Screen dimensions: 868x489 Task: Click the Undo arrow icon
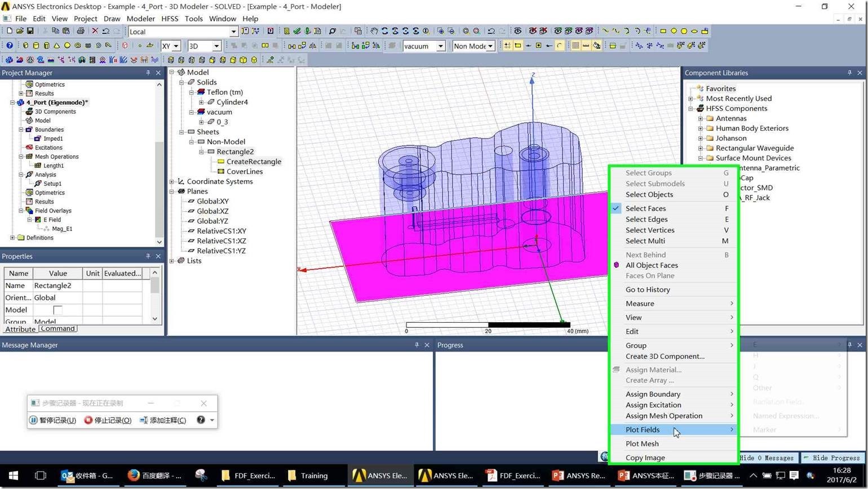click(x=105, y=31)
